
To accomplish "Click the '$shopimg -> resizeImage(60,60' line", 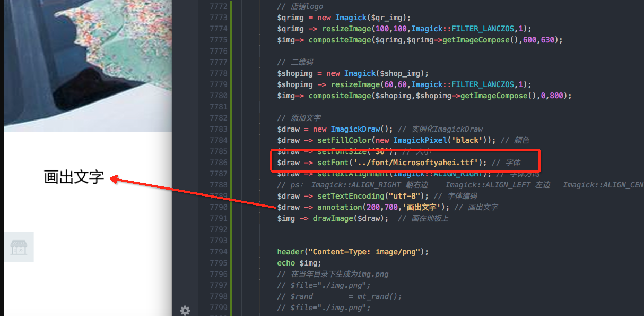I will point(404,85).
